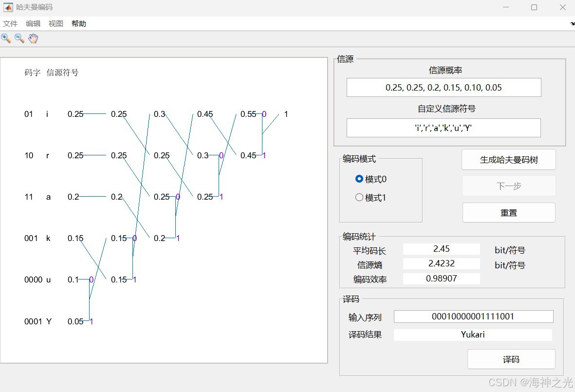Click codeword 001 for symbol k
This screenshot has width=575, height=392.
(31, 238)
